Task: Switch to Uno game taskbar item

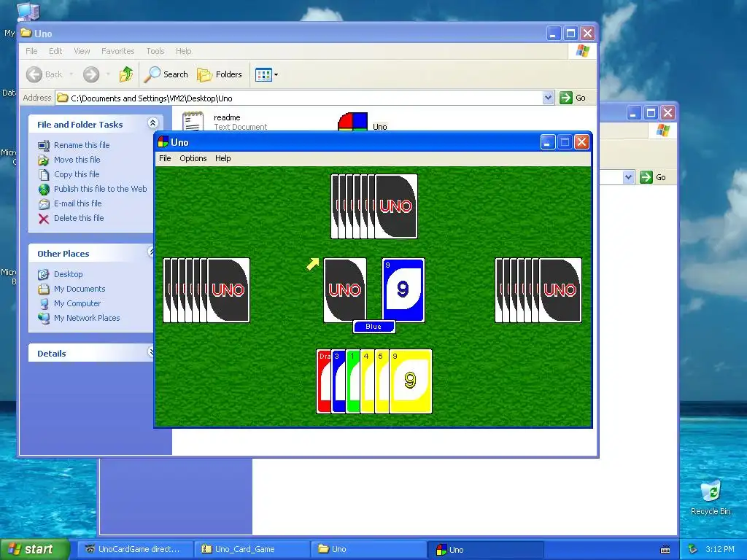Action: [486, 550]
